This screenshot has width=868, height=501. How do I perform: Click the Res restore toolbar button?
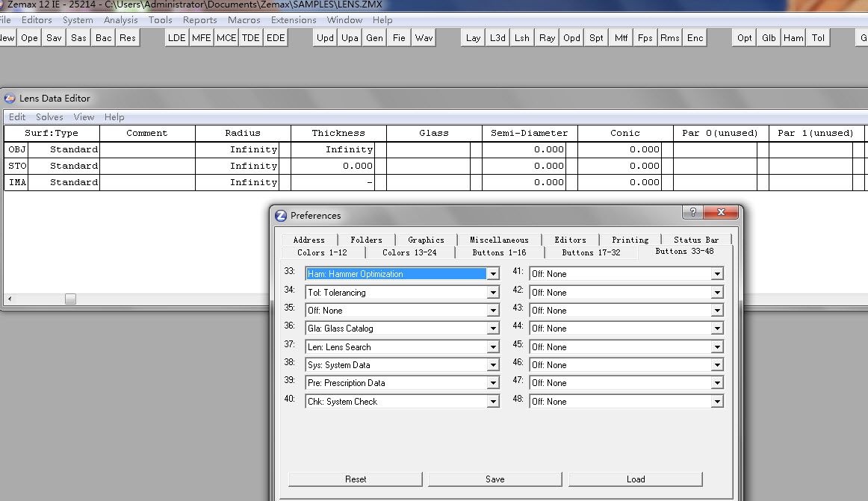click(x=127, y=37)
